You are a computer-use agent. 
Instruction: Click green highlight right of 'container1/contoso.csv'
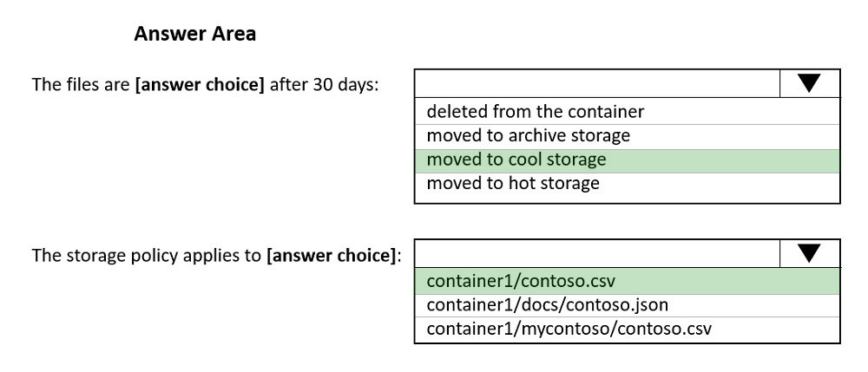pyautogui.click(x=727, y=281)
